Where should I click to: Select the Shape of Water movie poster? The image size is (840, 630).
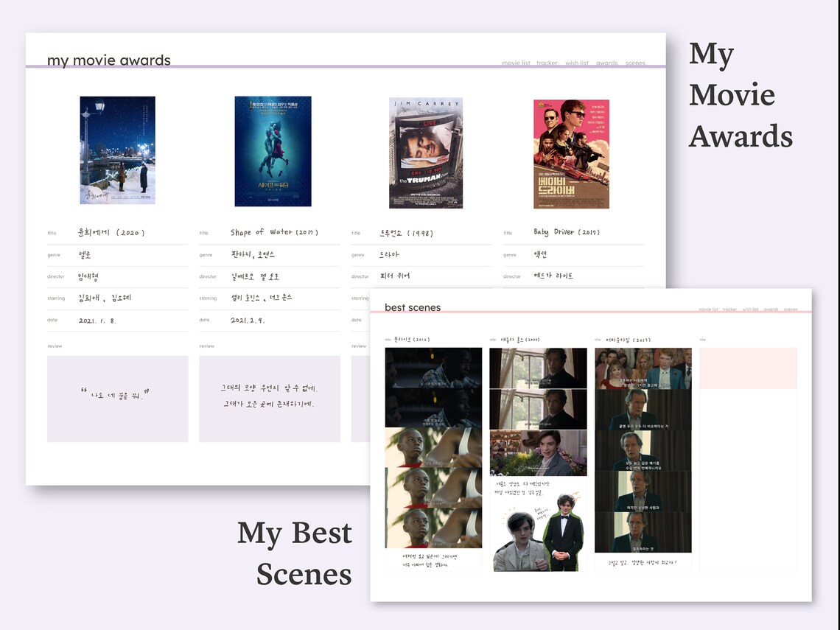pyautogui.click(x=272, y=151)
